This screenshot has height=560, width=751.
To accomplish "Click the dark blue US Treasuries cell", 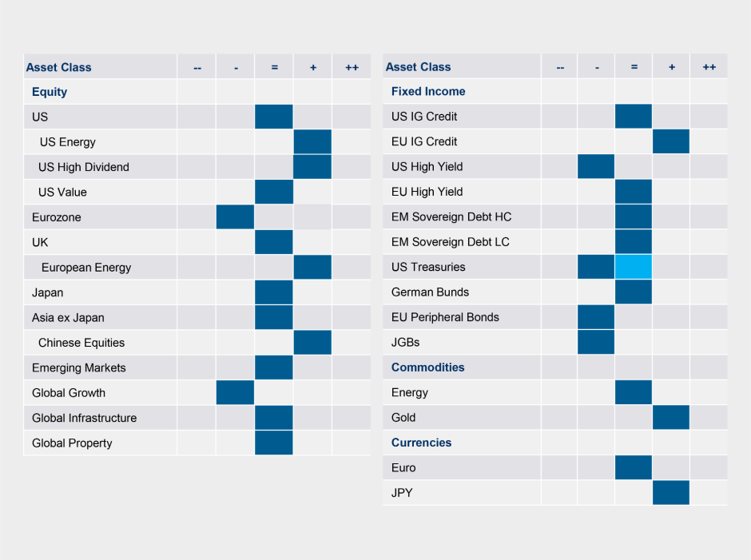I will point(596,267).
